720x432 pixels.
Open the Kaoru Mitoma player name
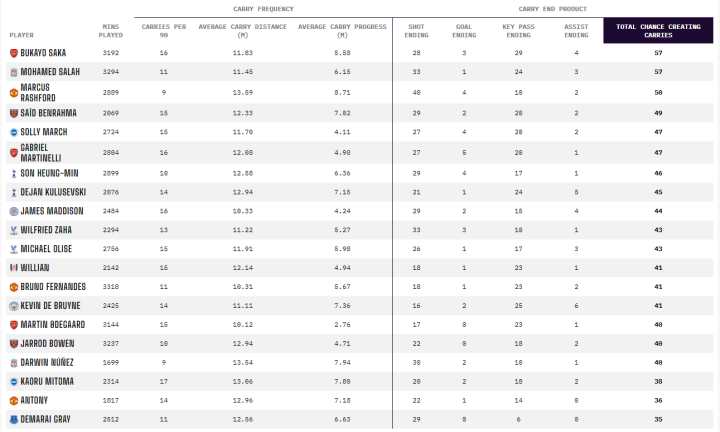point(49,381)
